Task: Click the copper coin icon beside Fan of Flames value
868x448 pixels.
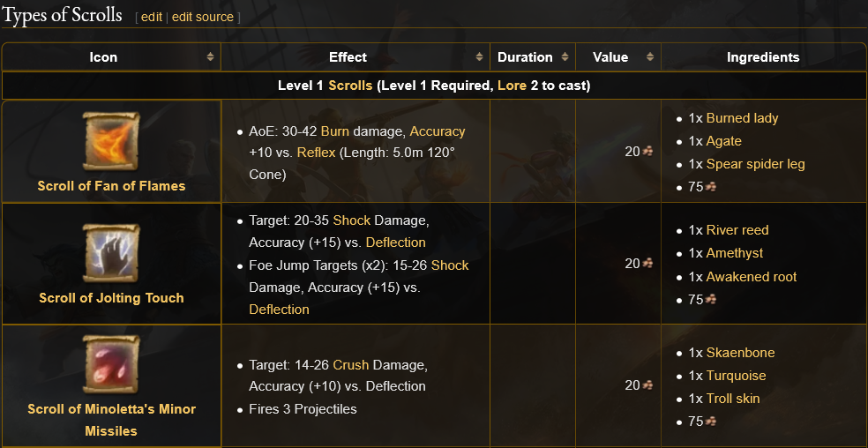Action: tap(647, 152)
